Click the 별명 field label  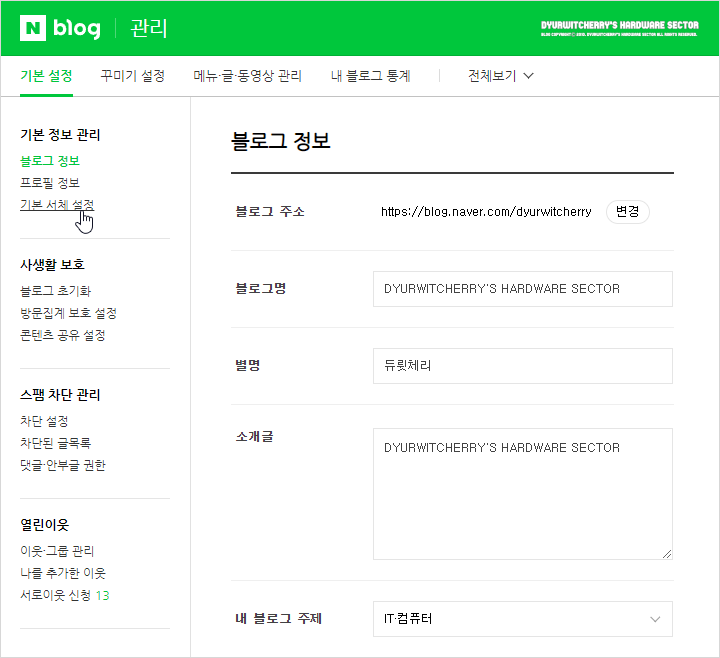(248, 366)
